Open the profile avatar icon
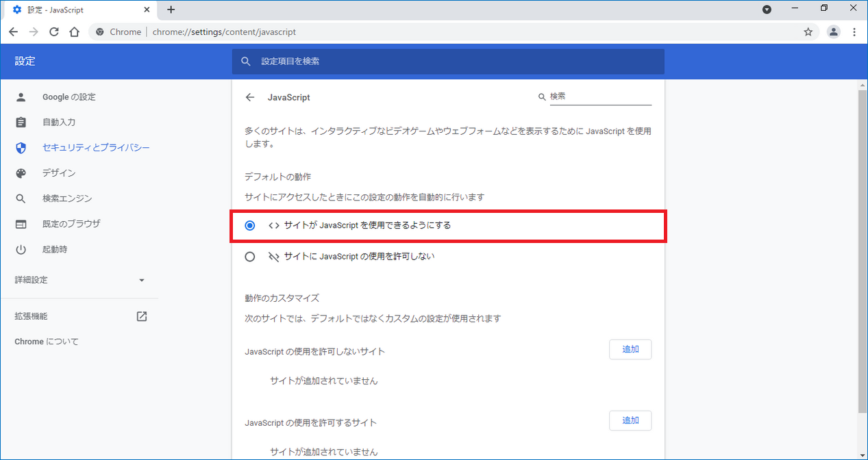 pos(834,31)
